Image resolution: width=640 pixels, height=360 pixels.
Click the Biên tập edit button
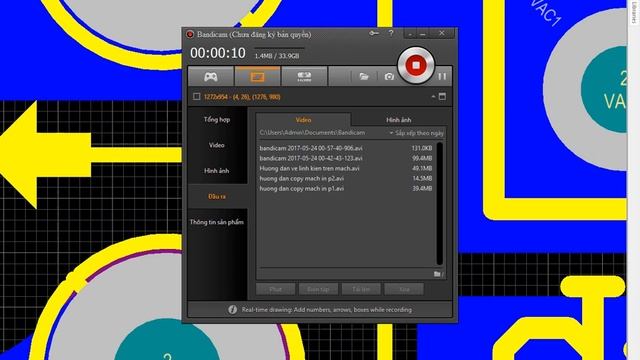[x=318, y=289]
